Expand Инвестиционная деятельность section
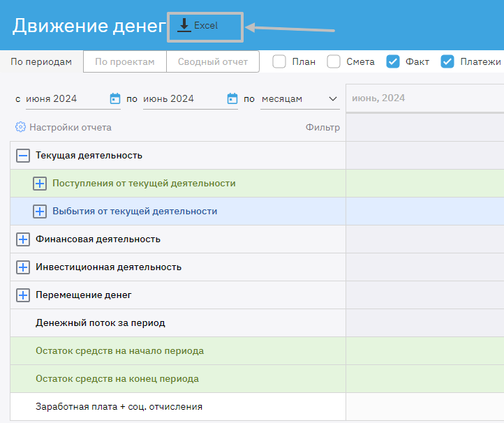Screen dimensions: 504x423 23,267
